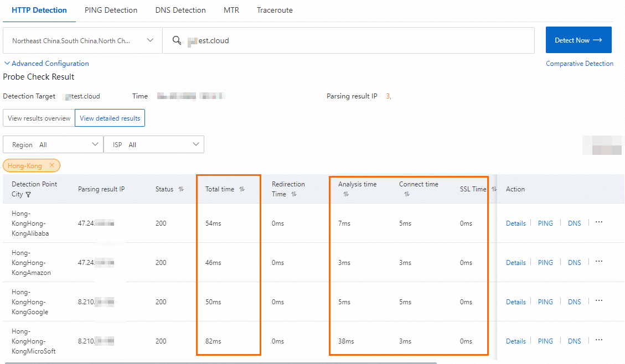
Task: Open more actions for MicroSoft row
Action: tap(599, 340)
